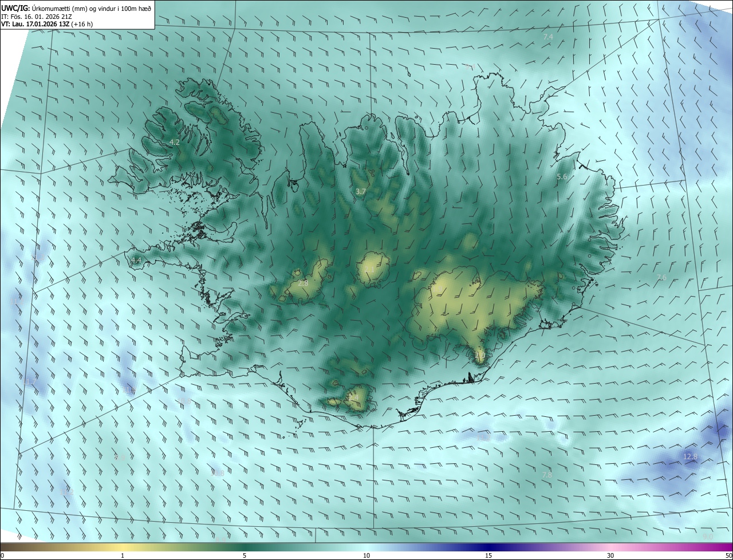Select the 1 tick label on the color scale

coord(123,555)
